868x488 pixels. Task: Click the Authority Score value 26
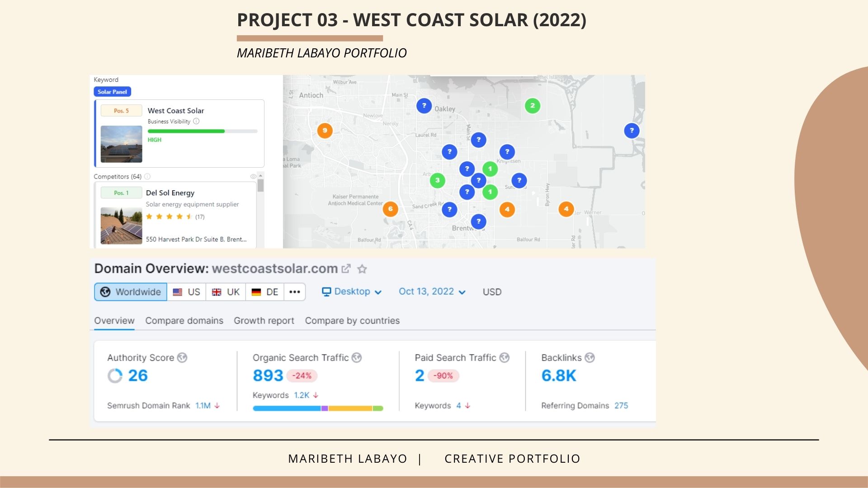138,375
